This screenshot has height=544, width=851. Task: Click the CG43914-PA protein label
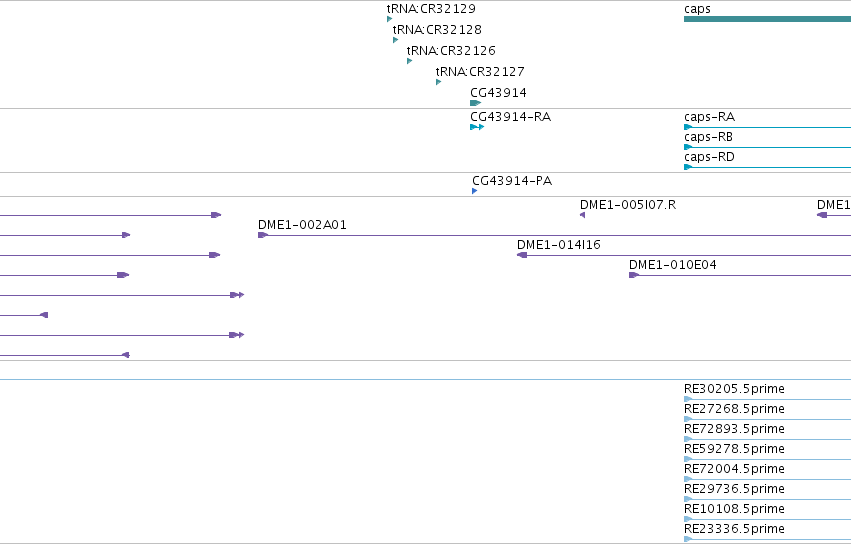coord(512,181)
